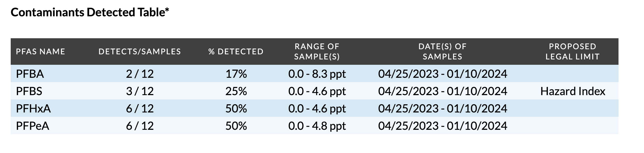Click the PFPeA row sample dates
Image resolution: width=644 pixels, height=153 pixels.
coord(443,126)
